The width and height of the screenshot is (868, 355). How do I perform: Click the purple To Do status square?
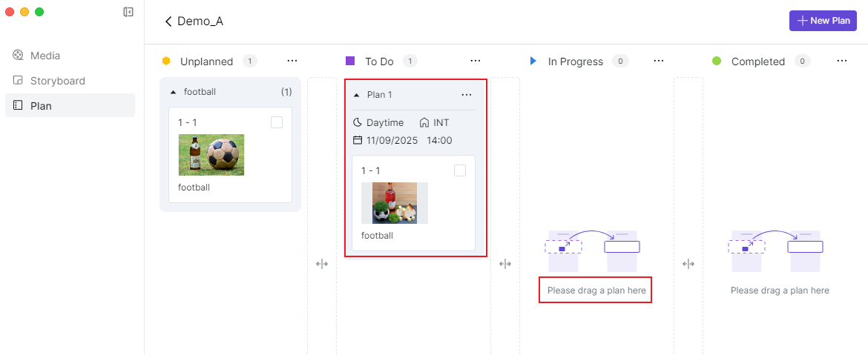point(350,61)
